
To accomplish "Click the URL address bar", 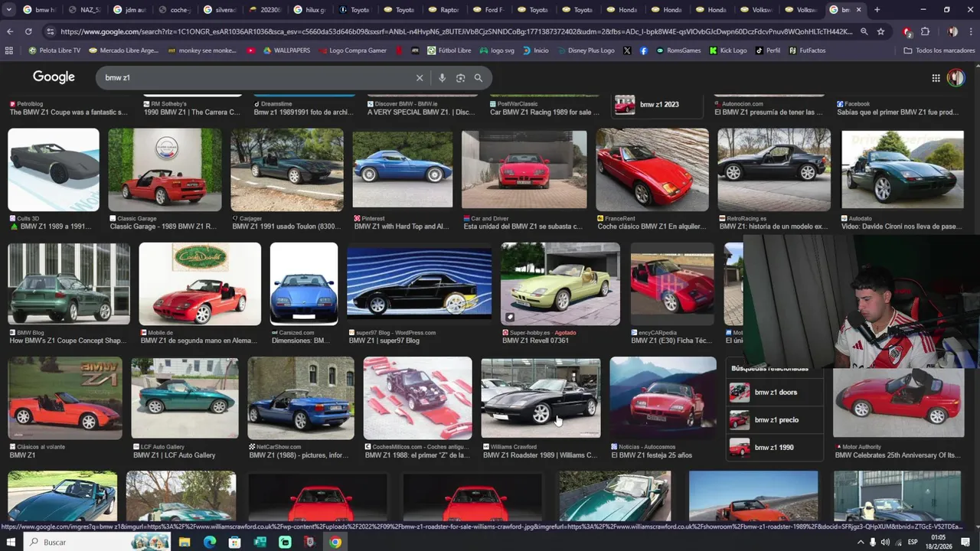I will click(456, 31).
